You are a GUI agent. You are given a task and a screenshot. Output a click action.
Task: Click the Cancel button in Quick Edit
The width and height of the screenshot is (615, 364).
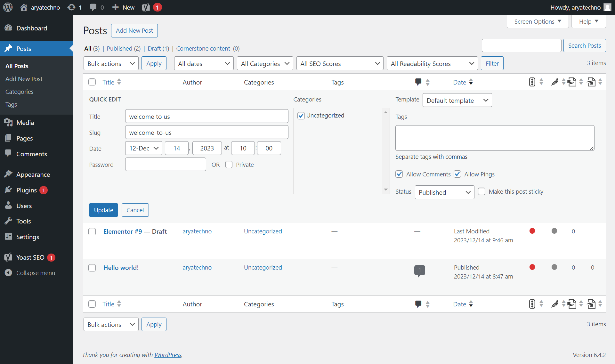[135, 210]
